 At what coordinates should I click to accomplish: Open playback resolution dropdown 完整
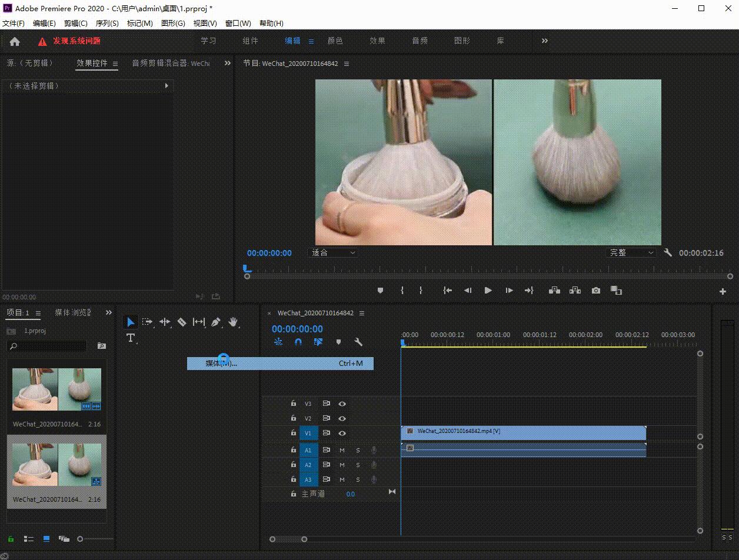[x=631, y=253]
